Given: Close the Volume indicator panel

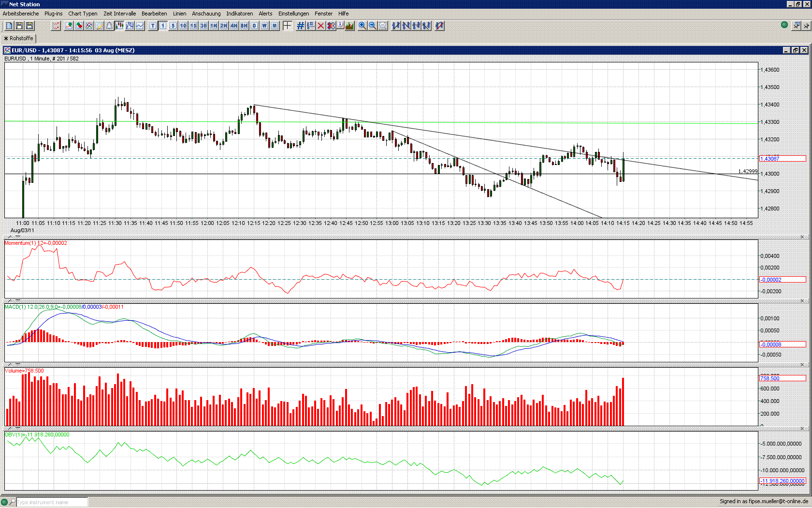Looking at the screenshot, I should pyautogui.click(x=802, y=365).
